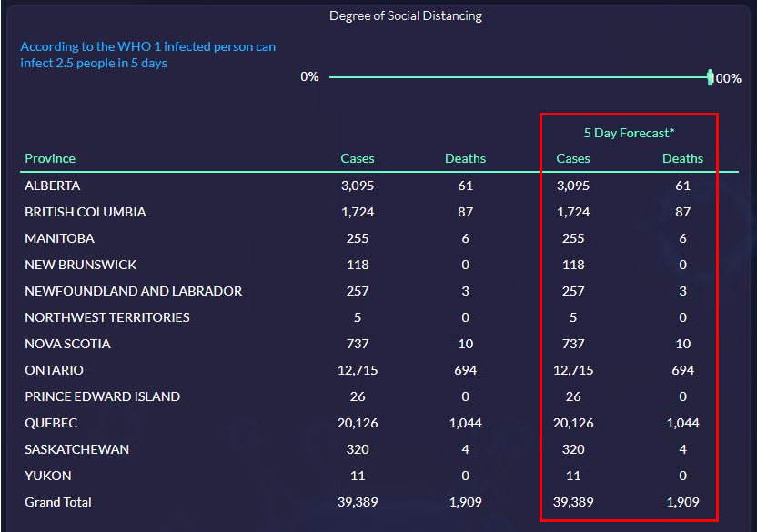Click the WHO infection rate note
This screenshot has width=757, height=532.
coord(147,55)
